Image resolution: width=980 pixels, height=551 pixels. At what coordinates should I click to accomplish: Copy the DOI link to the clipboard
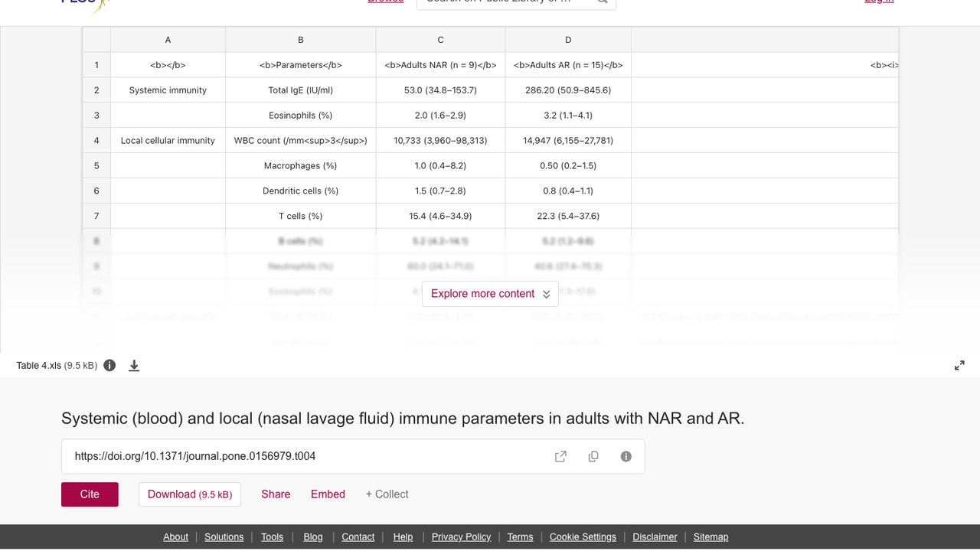pyautogui.click(x=593, y=456)
